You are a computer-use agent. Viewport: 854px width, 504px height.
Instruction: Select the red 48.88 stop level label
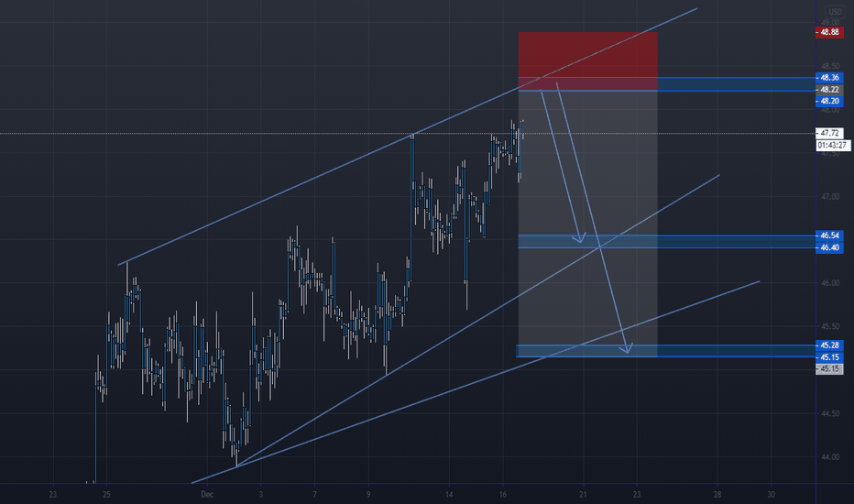pyautogui.click(x=829, y=32)
